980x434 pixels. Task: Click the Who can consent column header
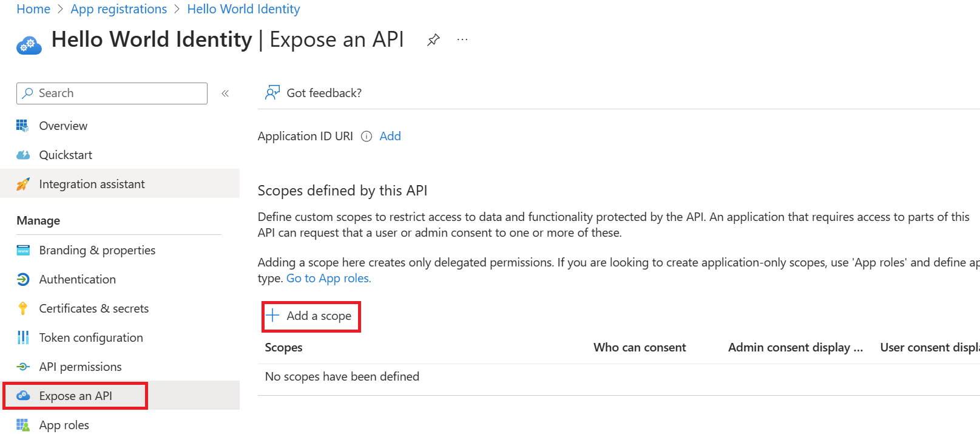click(x=640, y=347)
